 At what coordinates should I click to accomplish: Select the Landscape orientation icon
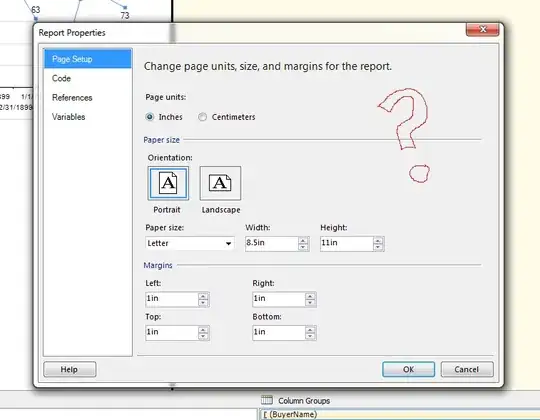(x=220, y=183)
